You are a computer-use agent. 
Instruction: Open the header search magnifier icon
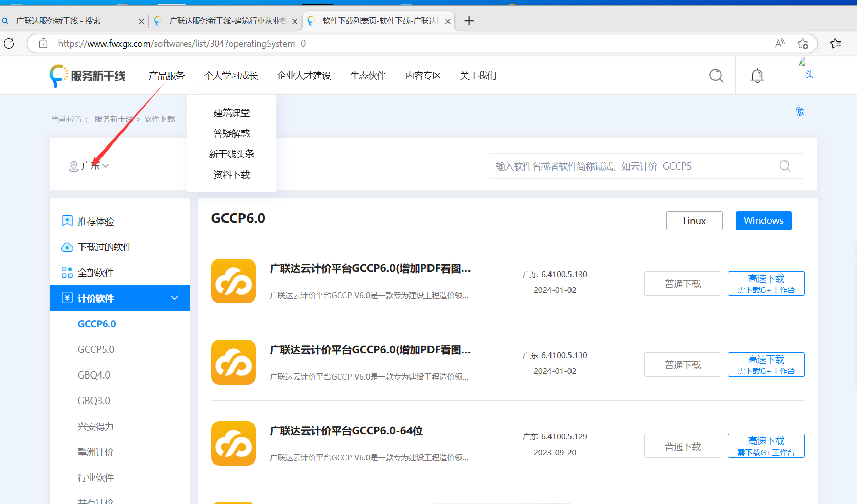point(716,76)
